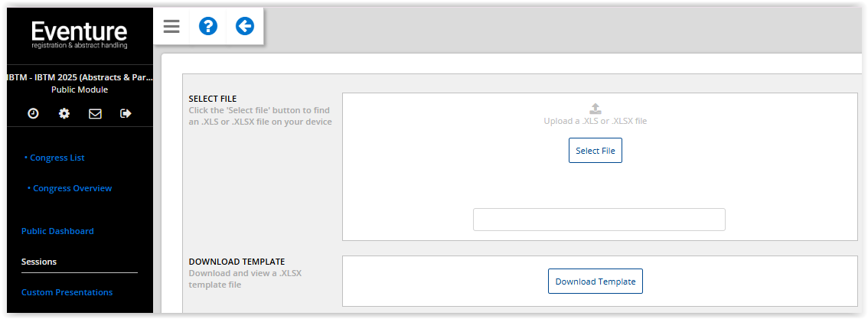
Task: Click the blue question mark help icon
Action: coord(208,26)
